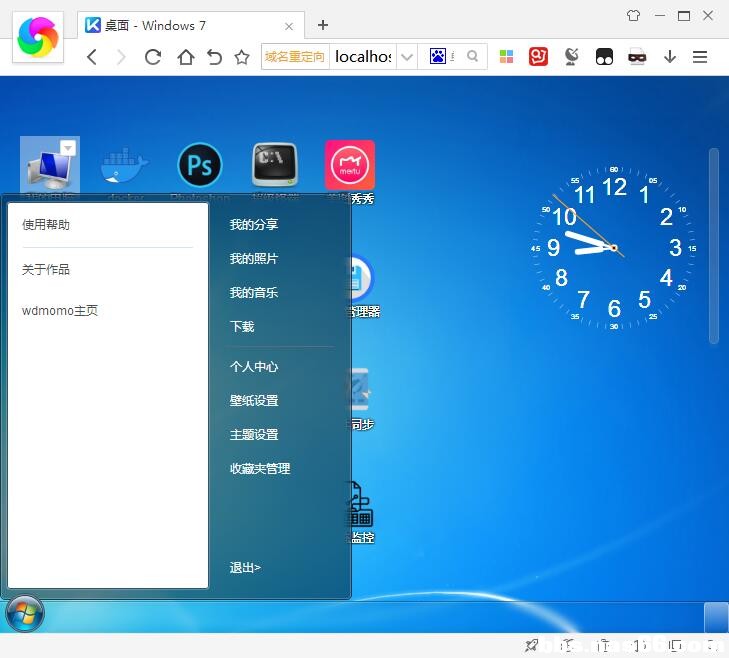729x658 pixels.
Task: Open 壁纸设置 in the start menu
Action: pyautogui.click(x=253, y=400)
